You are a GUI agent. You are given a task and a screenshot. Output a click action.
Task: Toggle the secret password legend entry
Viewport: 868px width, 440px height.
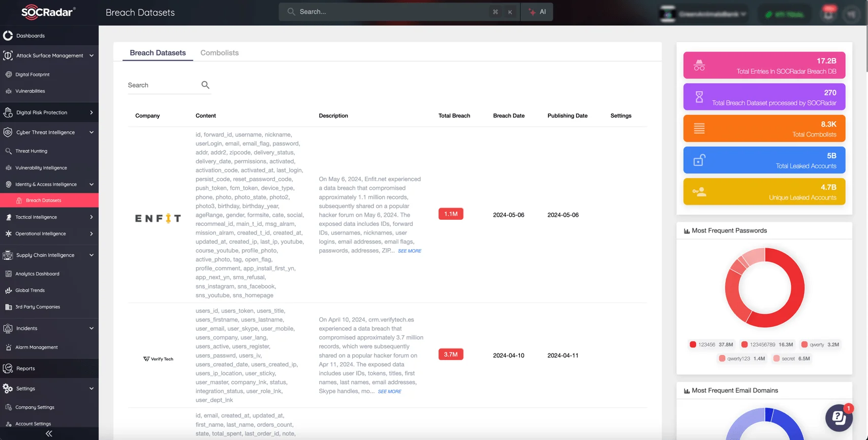click(x=791, y=359)
